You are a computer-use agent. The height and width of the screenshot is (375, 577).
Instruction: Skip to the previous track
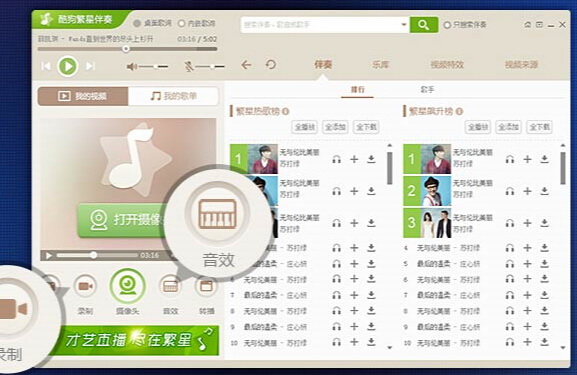[x=46, y=66]
